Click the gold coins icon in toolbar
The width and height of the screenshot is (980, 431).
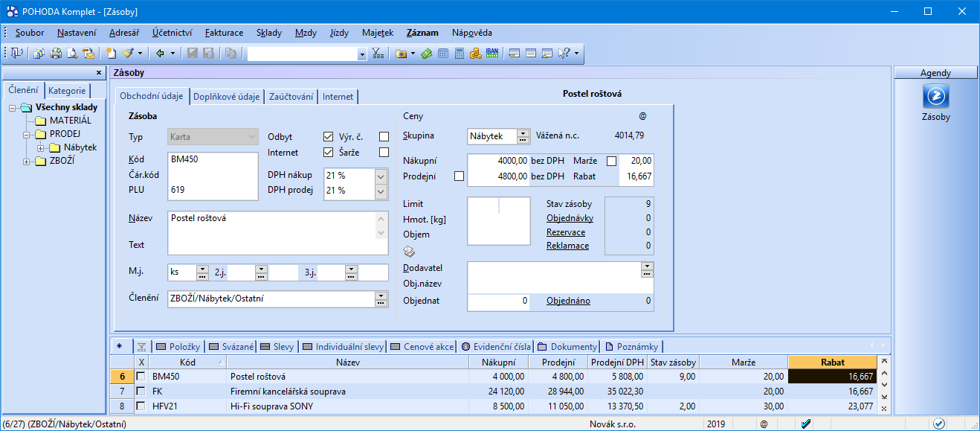click(x=475, y=54)
